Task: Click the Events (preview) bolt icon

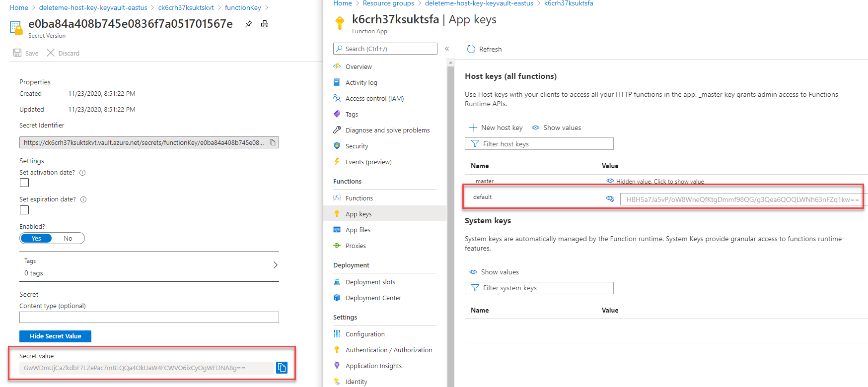Action: click(x=337, y=162)
